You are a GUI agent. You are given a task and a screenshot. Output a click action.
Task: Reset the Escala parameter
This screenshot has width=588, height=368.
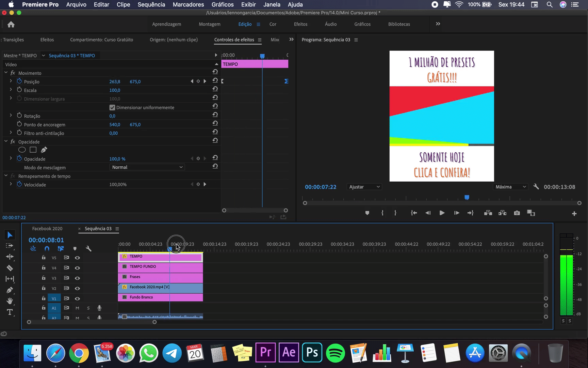point(215,89)
